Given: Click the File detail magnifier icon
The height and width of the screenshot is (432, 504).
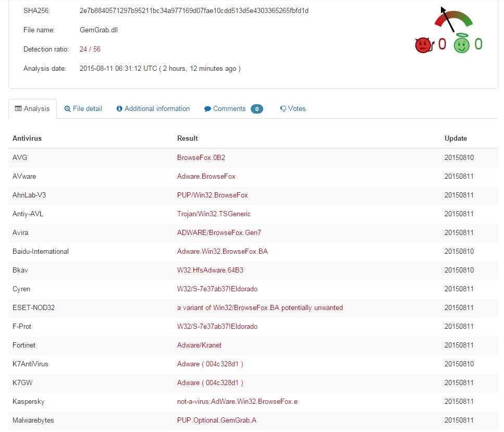Looking at the screenshot, I should point(68,108).
